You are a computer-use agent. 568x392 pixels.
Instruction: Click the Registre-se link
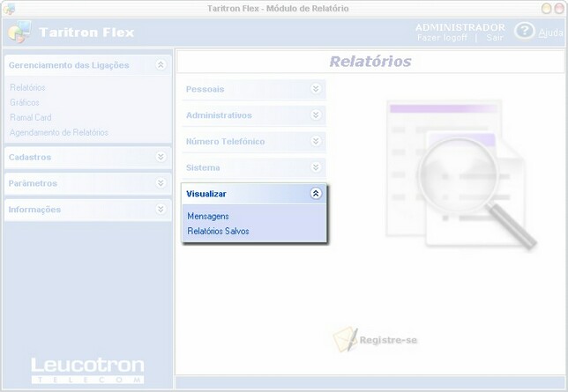[x=388, y=340]
